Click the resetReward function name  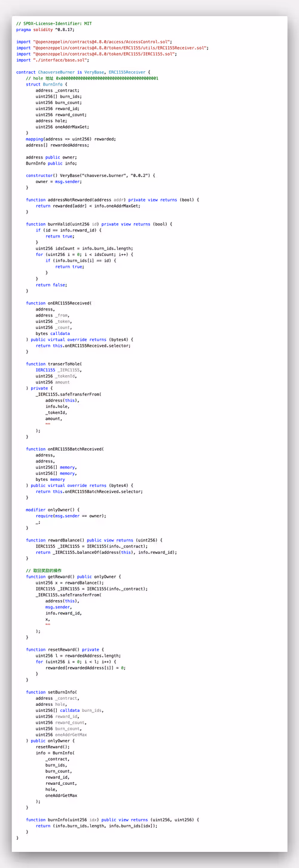[62, 649]
